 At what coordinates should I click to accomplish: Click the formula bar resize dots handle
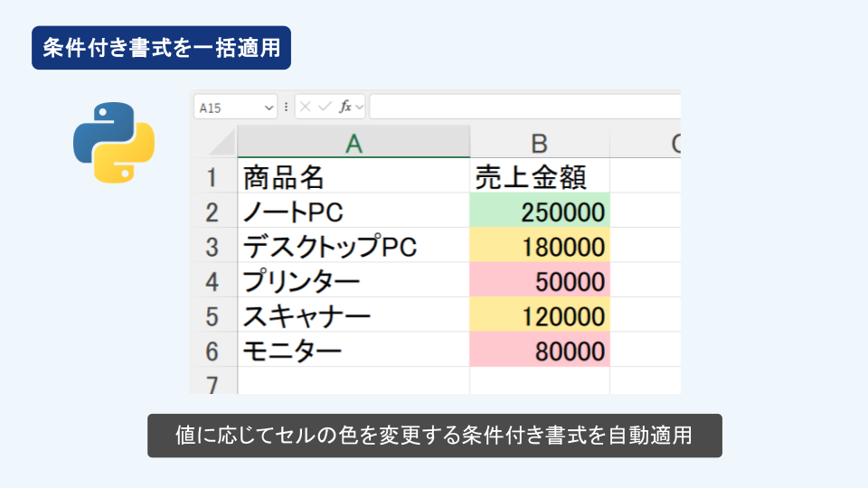click(x=287, y=107)
